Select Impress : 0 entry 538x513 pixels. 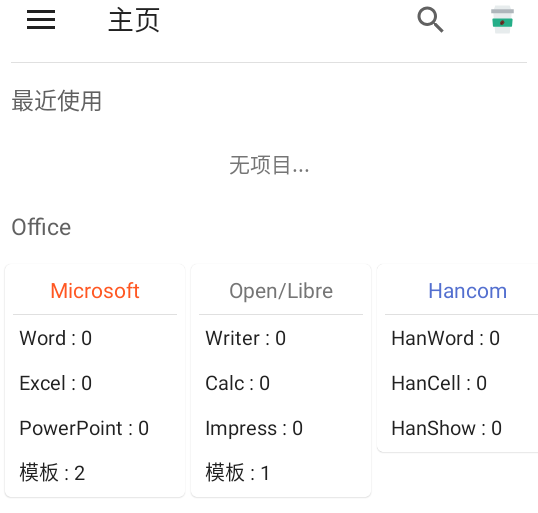pos(254,428)
